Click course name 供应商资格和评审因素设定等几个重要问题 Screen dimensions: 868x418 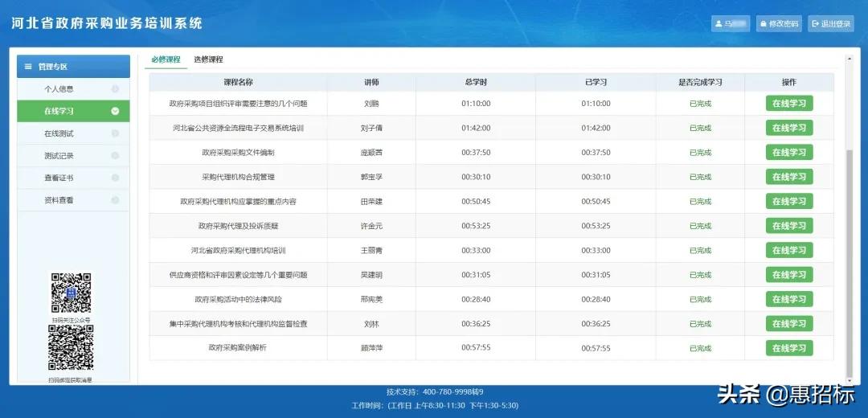238,275
